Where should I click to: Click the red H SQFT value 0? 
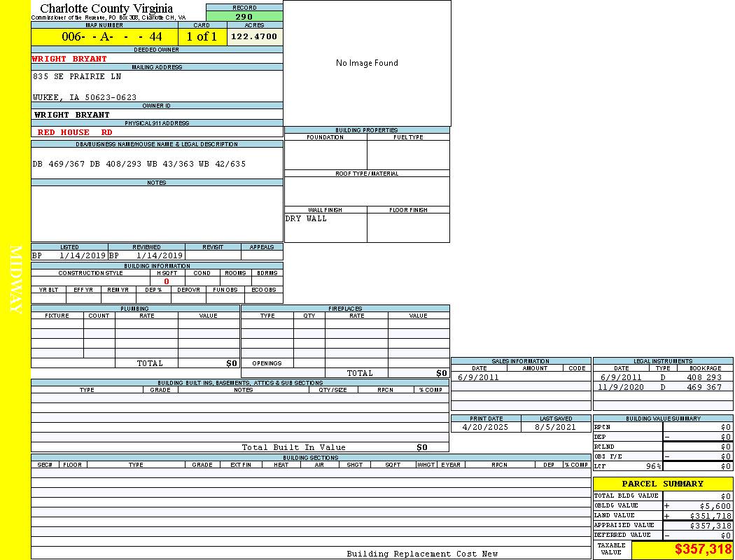(x=167, y=281)
